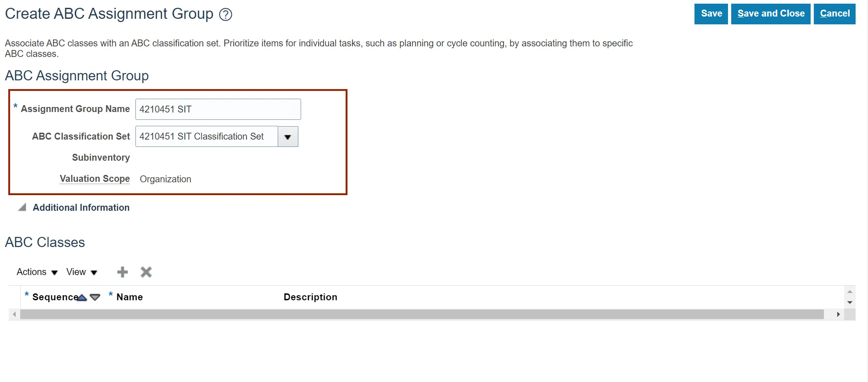Open ABC Classification Set dropdown arrow
This screenshot has width=868, height=382.
288,137
